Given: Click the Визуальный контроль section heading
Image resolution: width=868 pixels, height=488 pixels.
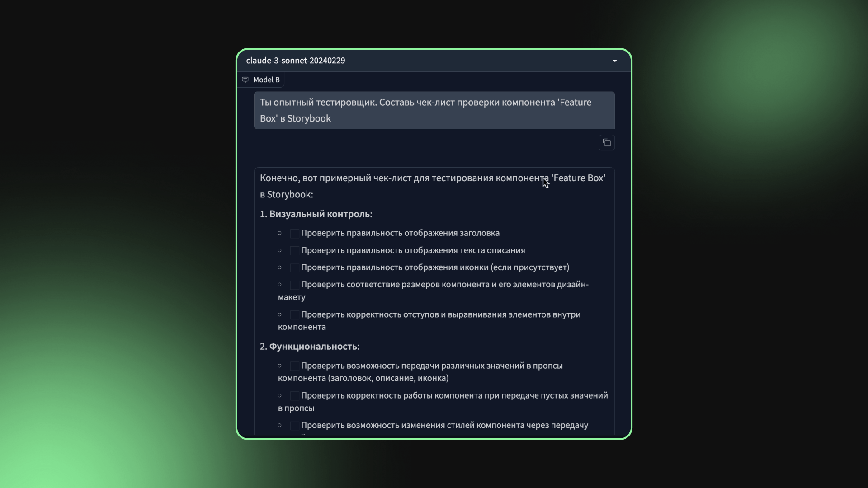Looking at the screenshot, I should pyautogui.click(x=320, y=214).
